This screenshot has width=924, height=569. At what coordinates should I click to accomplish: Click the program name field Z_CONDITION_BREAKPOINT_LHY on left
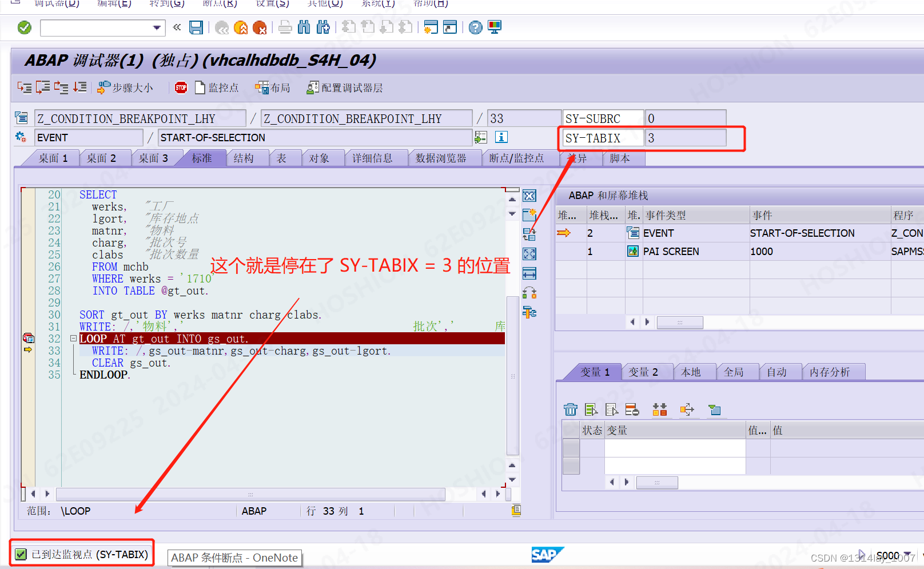(x=140, y=118)
